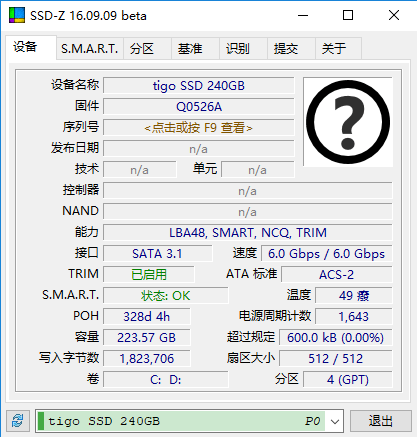Click temperature value 49

coord(354,296)
